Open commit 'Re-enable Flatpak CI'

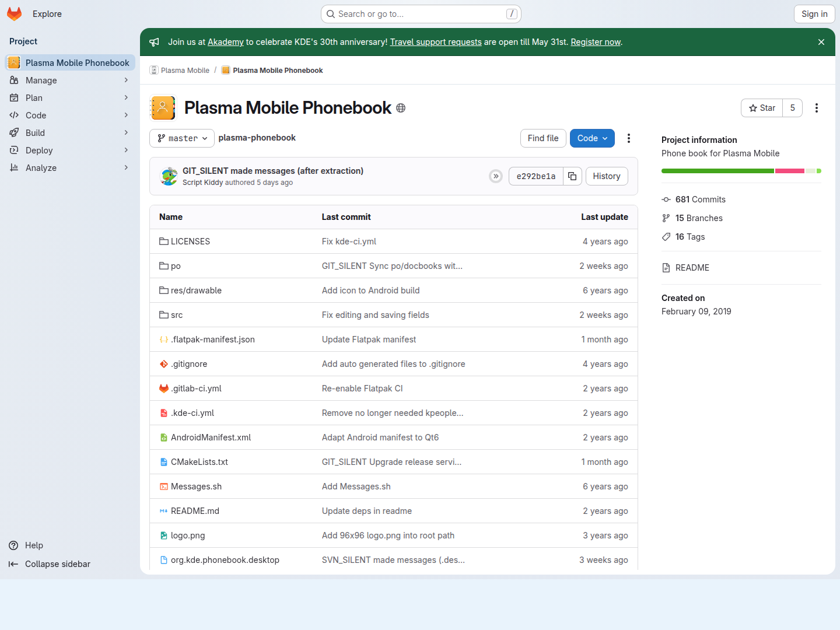(362, 388)
